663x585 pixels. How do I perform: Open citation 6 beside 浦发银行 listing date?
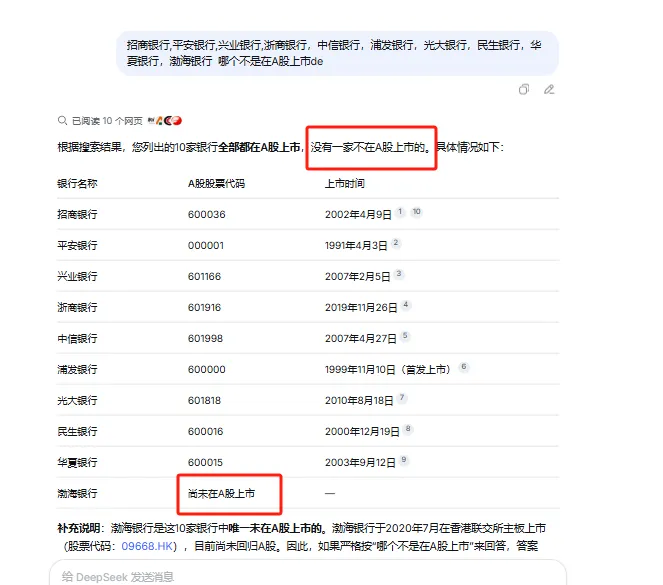464,366
